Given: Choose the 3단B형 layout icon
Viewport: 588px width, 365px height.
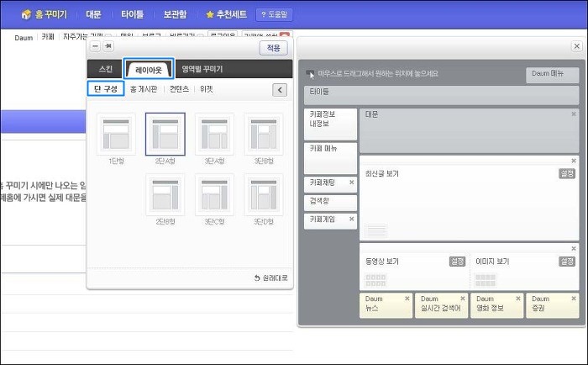Looking at the screenshot, I should point(263,134).
